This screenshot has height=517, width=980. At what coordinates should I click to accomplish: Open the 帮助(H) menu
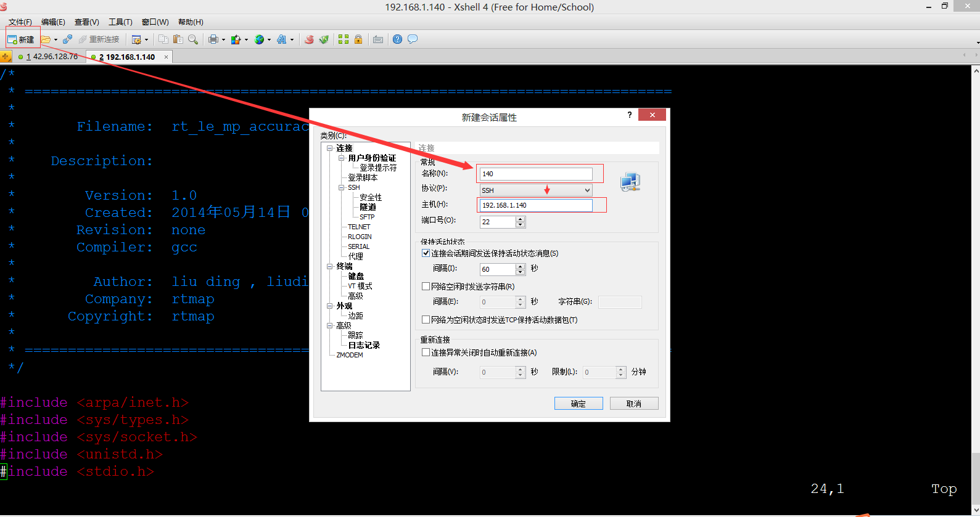pyautogui.click(x=191, y=22)
